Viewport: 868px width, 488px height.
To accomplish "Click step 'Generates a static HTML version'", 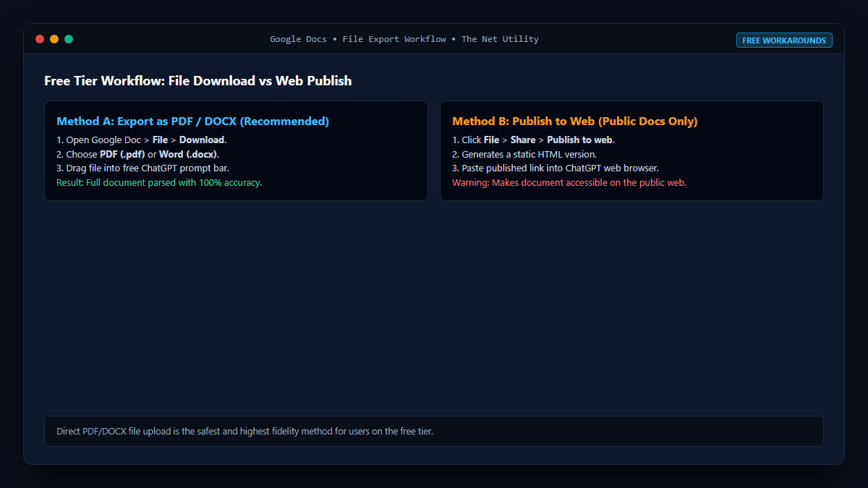I will [x=524, y=154].
